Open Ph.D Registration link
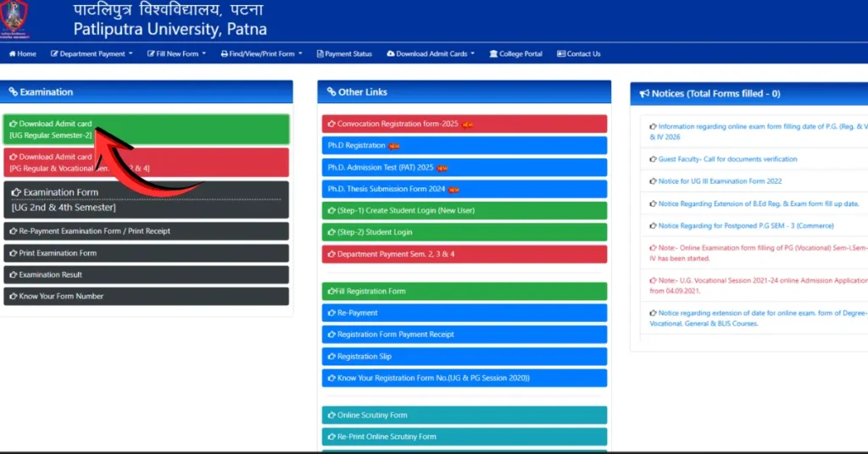868x454 pixels. tap(465, 146)
